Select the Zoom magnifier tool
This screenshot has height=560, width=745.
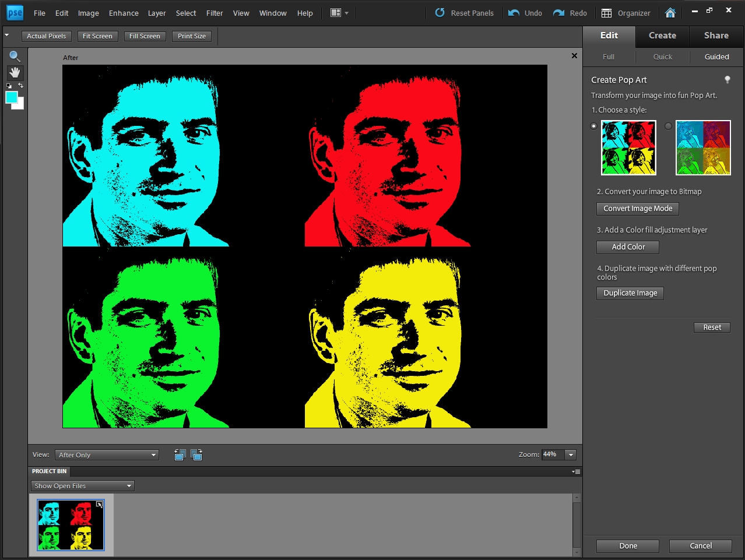click(15, 57)
